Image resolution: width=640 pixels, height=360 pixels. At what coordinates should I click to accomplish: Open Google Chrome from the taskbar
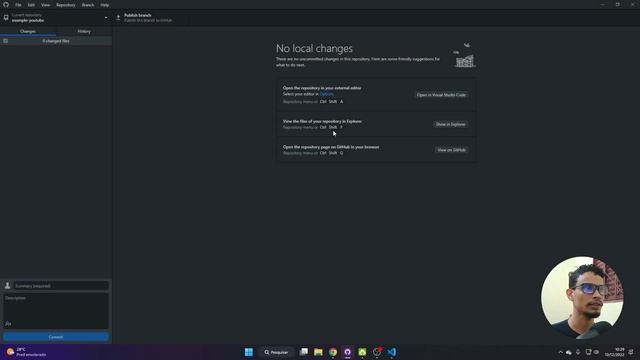pos(333,352)
